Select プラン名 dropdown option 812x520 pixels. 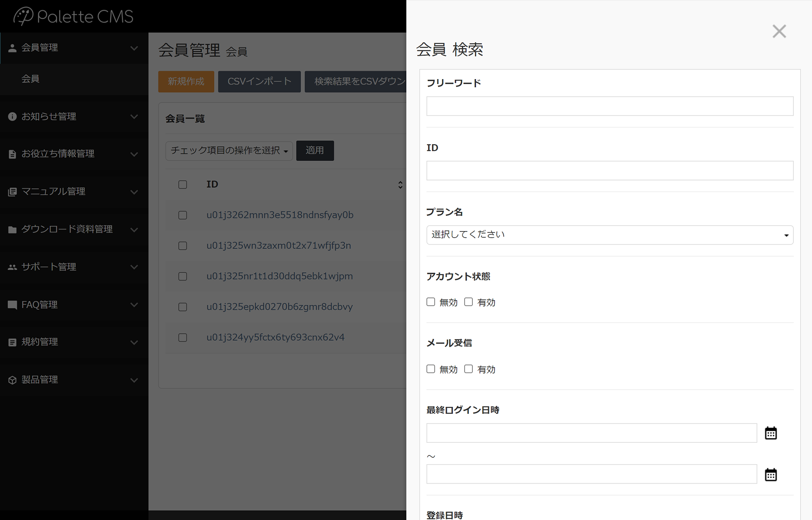[x=609, y=234]
